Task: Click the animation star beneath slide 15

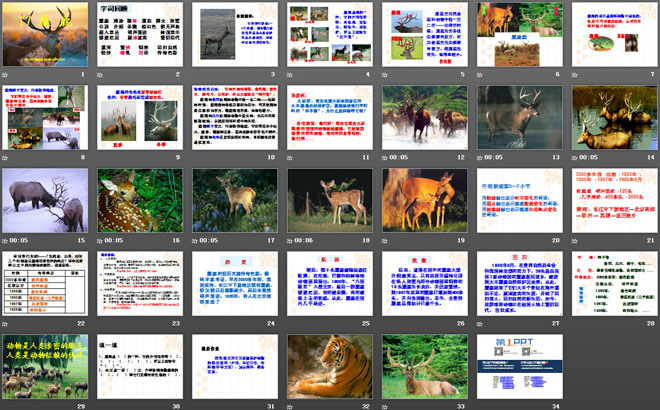Action: (7, 240)
